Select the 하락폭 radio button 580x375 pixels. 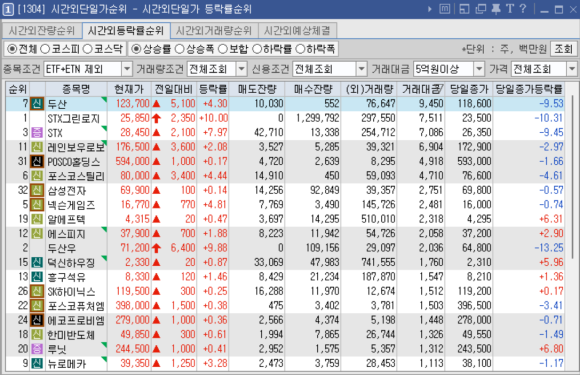click(x=300, y=49)
